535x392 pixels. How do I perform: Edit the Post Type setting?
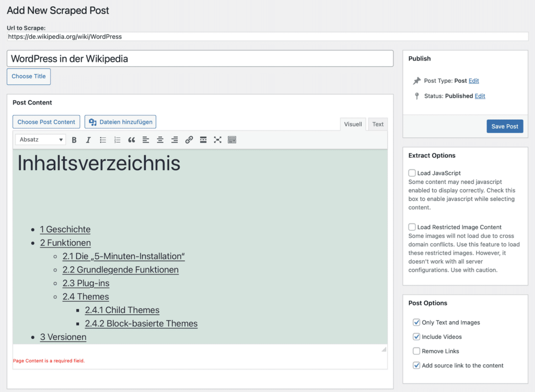click(473, 81)
